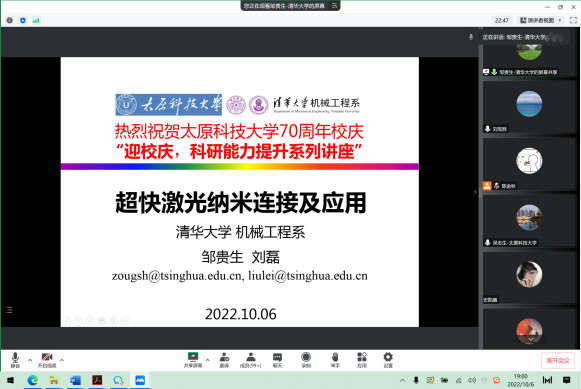Open the speaker view (演讲者视图) layout dropdown
The image size is (581, 389).
[x=541, y=20]
